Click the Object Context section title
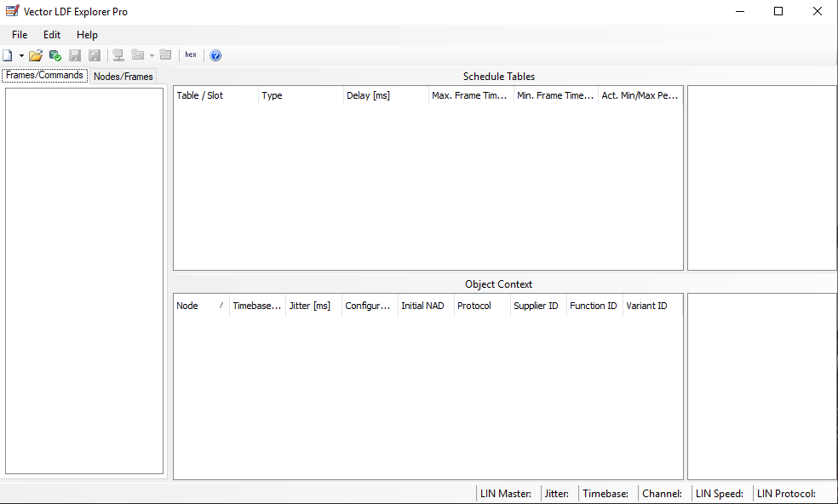 (499, 284)
